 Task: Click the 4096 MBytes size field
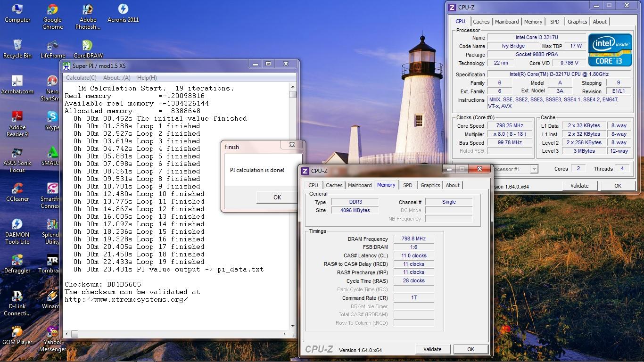click(x=355, y=210)
